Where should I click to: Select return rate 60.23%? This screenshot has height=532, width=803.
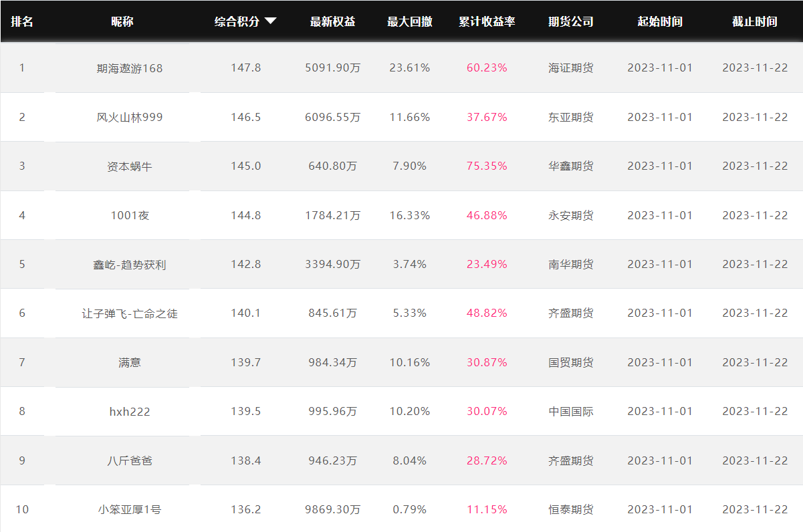[487, 68]
